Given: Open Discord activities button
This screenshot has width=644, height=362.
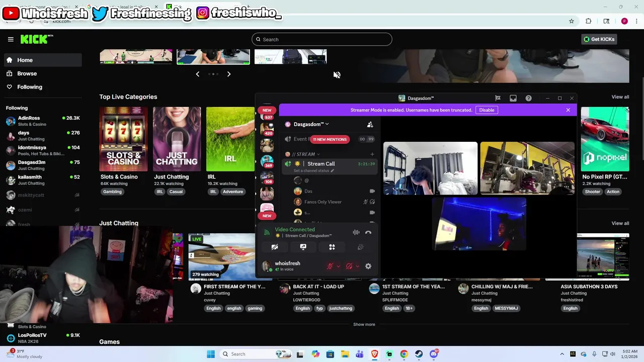Looking at the screenshot, I should (332, 247).
